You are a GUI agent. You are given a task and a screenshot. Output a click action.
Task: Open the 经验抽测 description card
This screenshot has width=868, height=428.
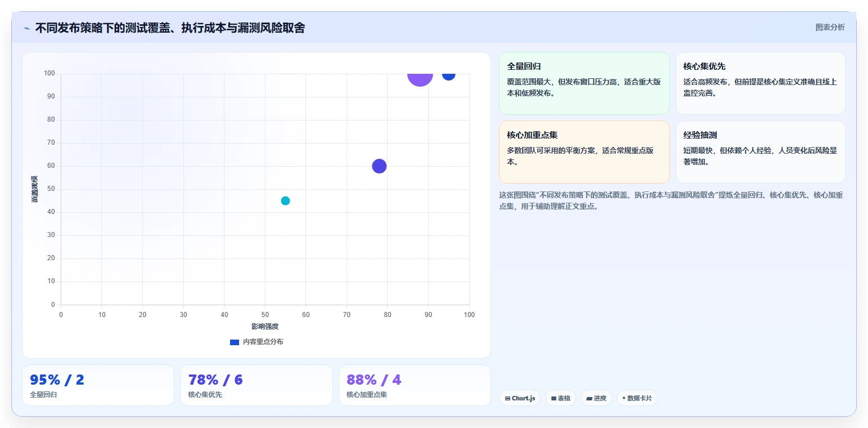(x=761, y=152)
